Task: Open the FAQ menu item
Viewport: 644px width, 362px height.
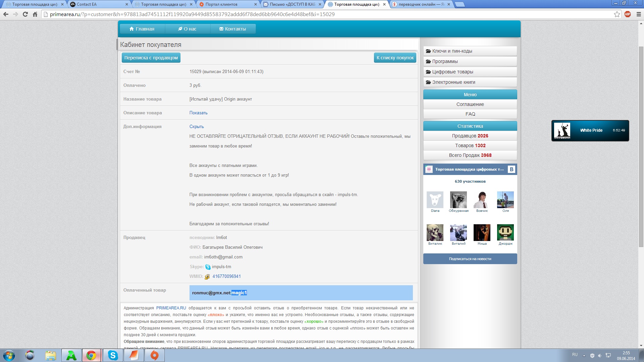Action: 470,114
